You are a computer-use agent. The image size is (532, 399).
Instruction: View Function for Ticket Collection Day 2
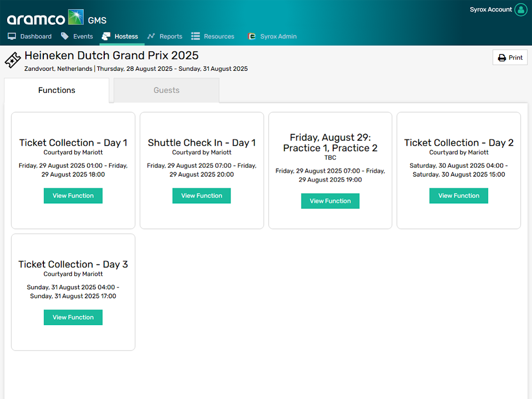pos(459,196)
